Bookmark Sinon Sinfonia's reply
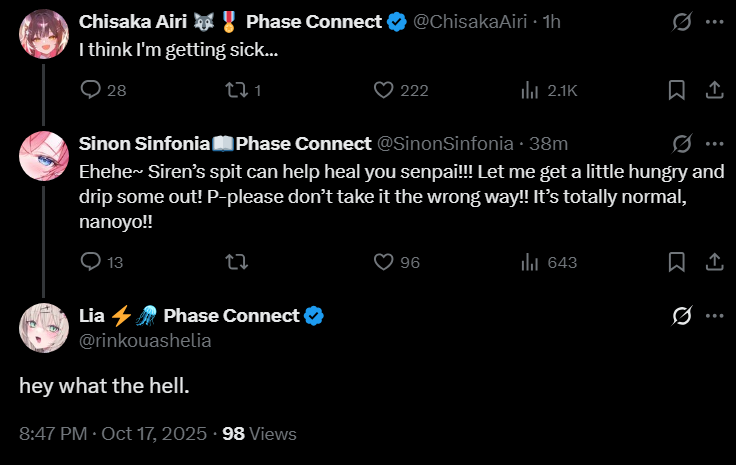736x465 pixels. pyautogui.click(x=677, y=262)
